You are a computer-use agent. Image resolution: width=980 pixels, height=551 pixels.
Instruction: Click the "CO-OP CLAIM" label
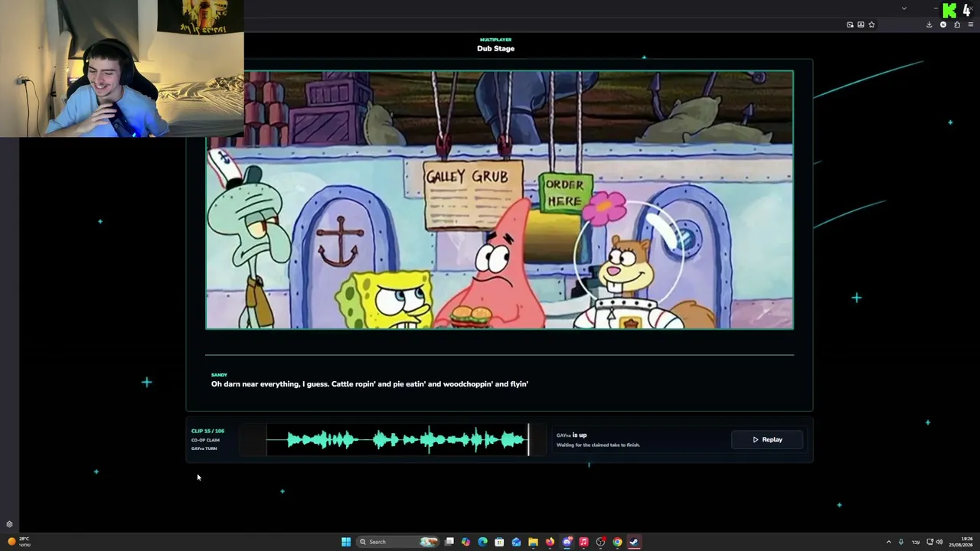(205, 440)
